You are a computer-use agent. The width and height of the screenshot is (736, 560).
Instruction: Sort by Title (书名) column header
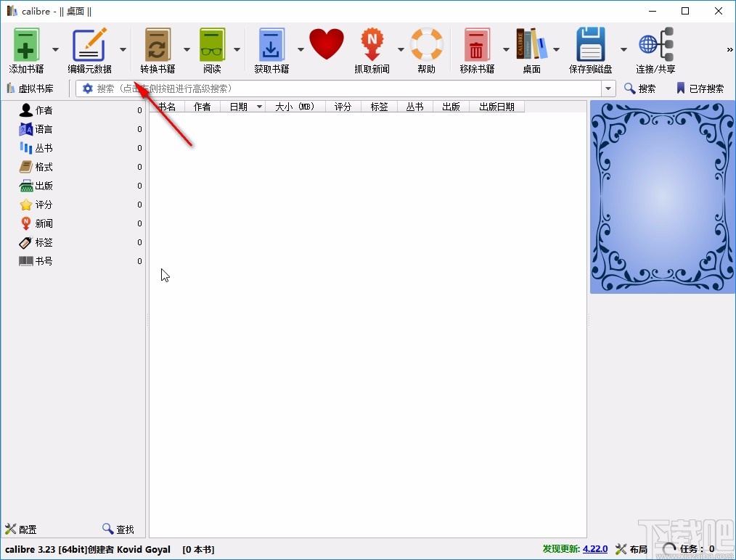point(167,107)
